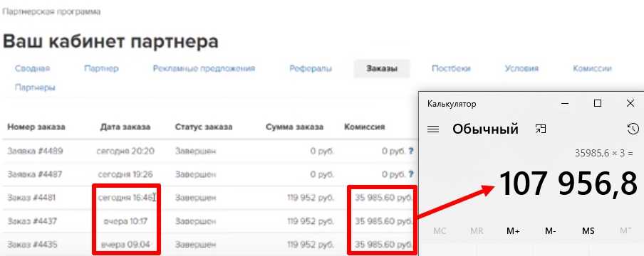The image size is (644, 256).
Task: Open the Условия tab
Action: (x=521, y=68)
